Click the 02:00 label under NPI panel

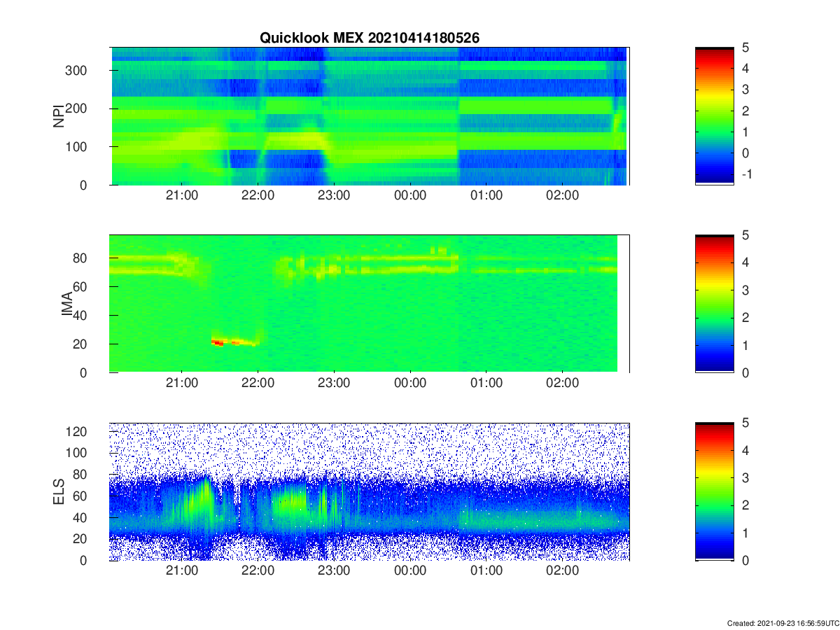point(563,195)
